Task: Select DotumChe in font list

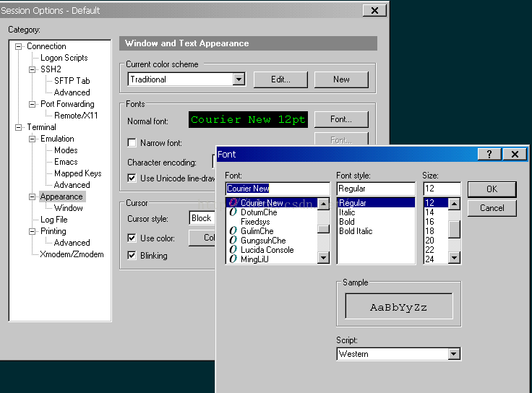Action: (x=259, y=212)
